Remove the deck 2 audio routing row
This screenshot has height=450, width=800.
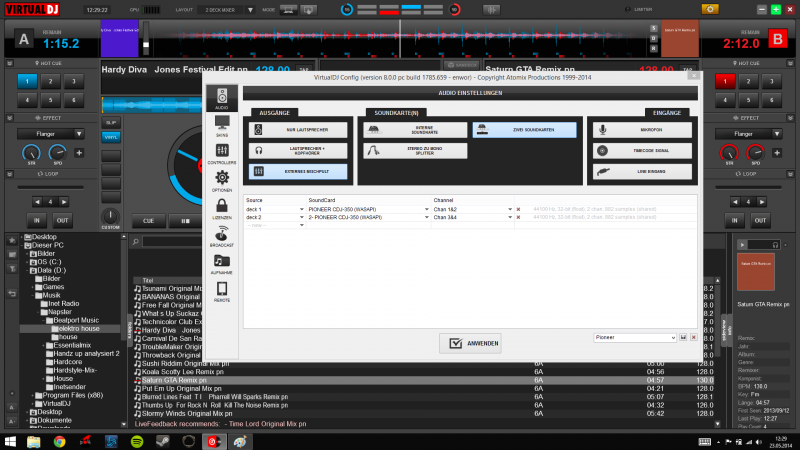(518, 217)
